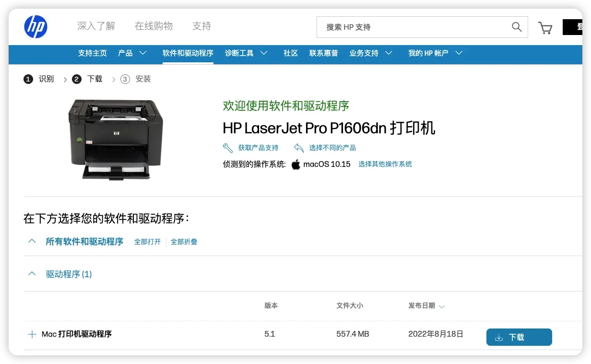
Task: Open the 诊断工具 dropdown menu
Action: click(x=247, y=53)
